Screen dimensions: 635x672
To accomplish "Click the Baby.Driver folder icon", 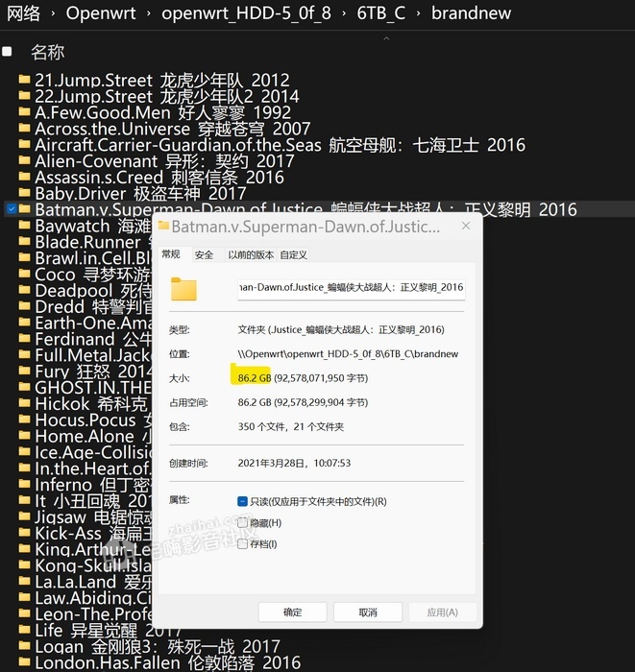I will coord(24,193).
